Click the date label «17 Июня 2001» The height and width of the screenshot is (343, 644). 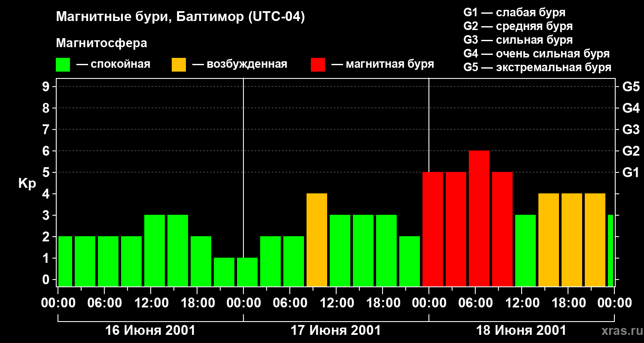pos(336,331)
